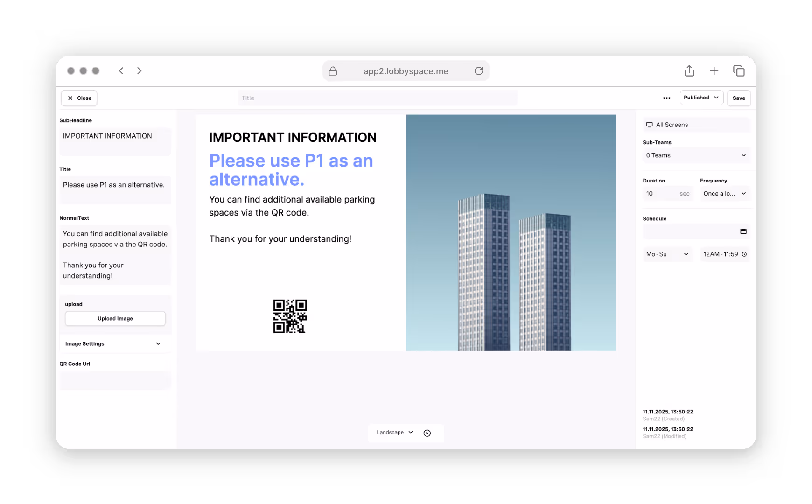Click the browser back arrow

pos(121,71)
